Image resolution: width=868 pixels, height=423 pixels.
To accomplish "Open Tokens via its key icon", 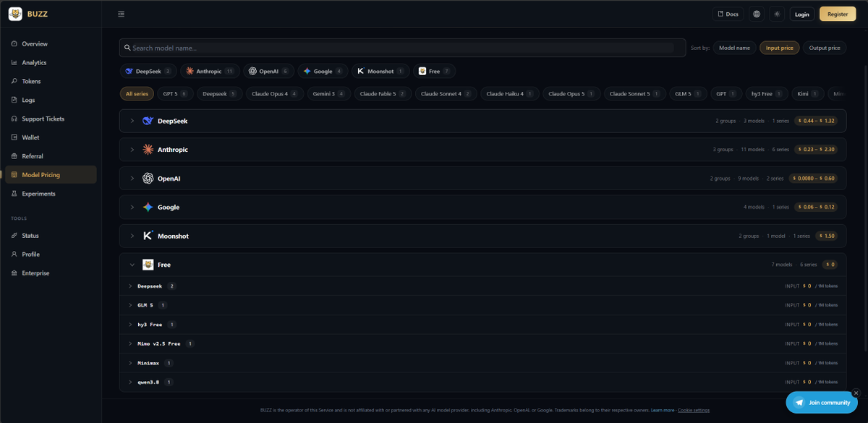I will coord(14,82).
